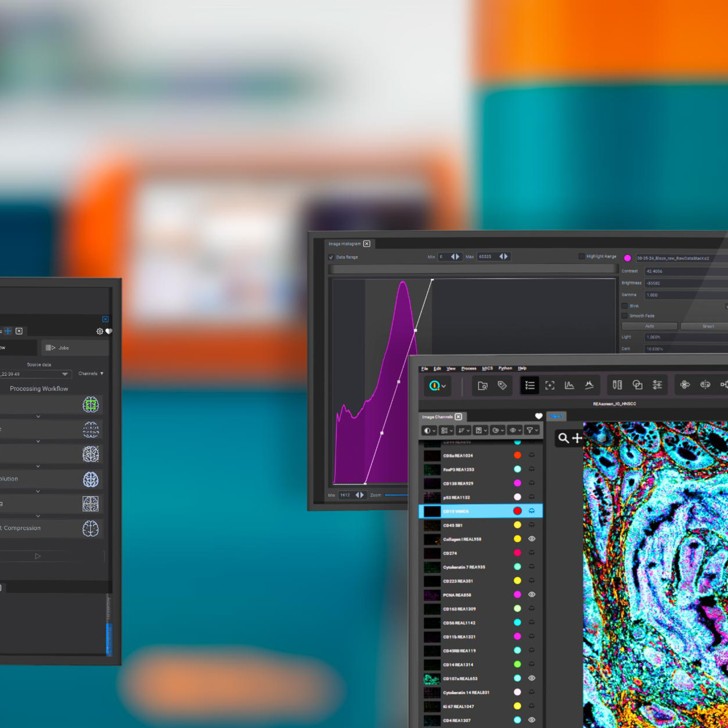Click brain icon on Compression row
The image size is (728, 728).
[x=91, y=529]
